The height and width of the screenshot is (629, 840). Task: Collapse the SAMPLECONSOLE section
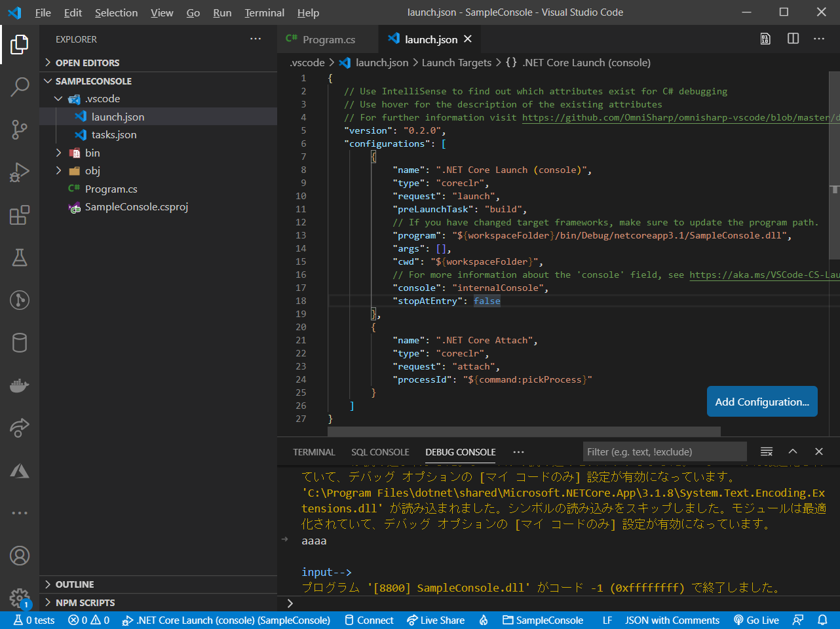159,81
